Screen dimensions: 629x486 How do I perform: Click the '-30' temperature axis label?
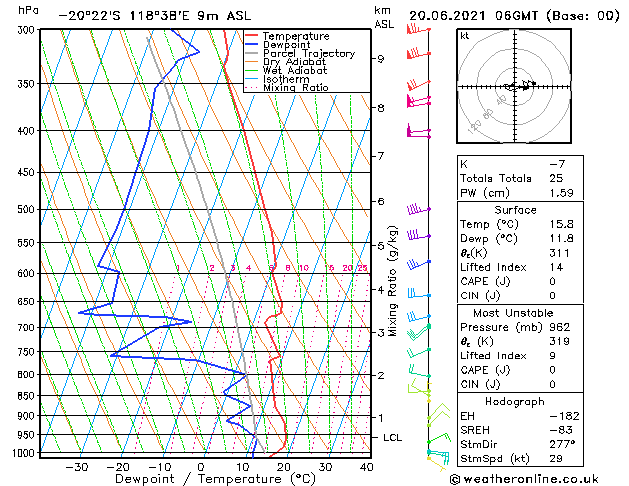point(76,468)
